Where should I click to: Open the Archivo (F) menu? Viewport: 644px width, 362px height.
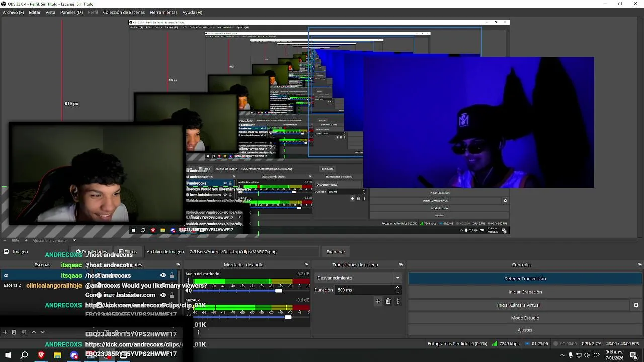[x=13, y=12]
